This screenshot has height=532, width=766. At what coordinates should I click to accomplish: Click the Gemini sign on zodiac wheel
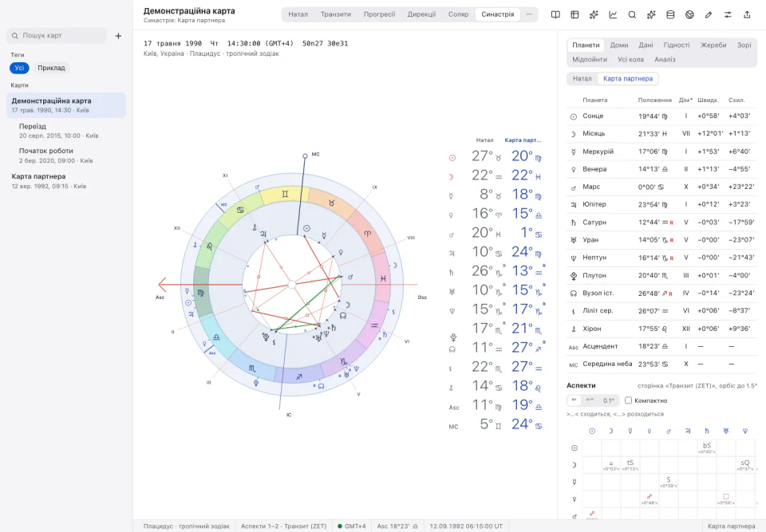pos(285,195)
